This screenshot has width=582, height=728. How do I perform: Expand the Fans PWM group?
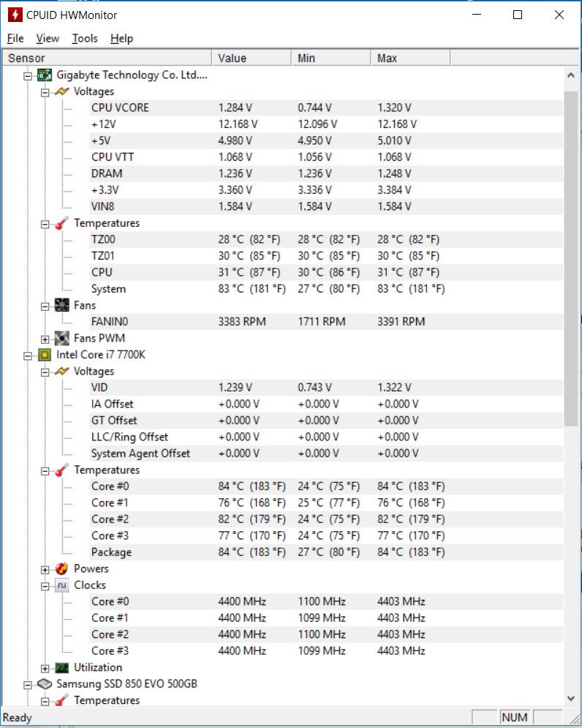[45, 339]
